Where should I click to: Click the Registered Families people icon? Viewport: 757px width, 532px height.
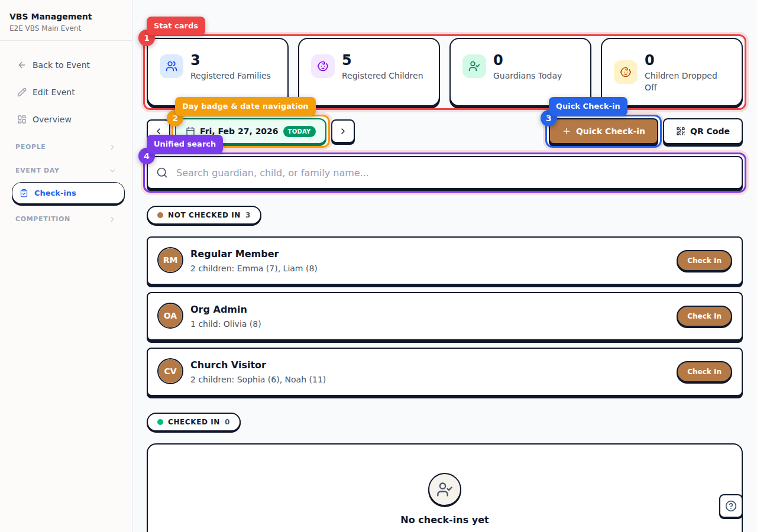[x=171, y=66]
